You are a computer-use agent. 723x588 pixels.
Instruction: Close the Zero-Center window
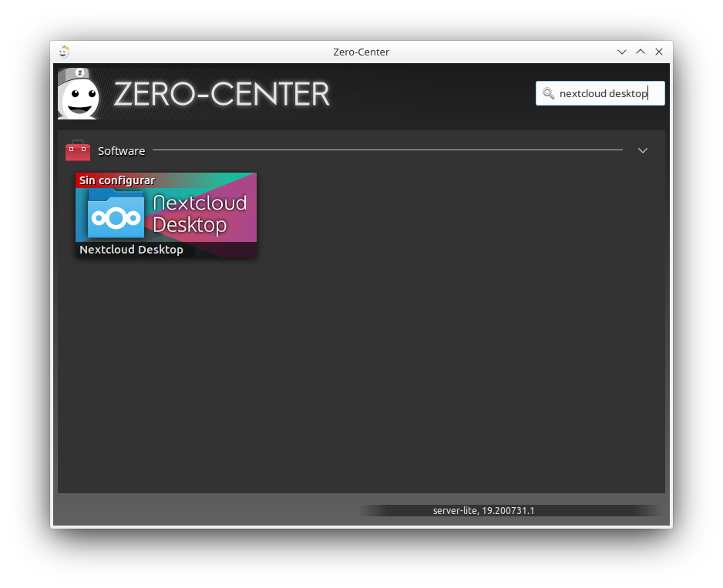(659, 52)
